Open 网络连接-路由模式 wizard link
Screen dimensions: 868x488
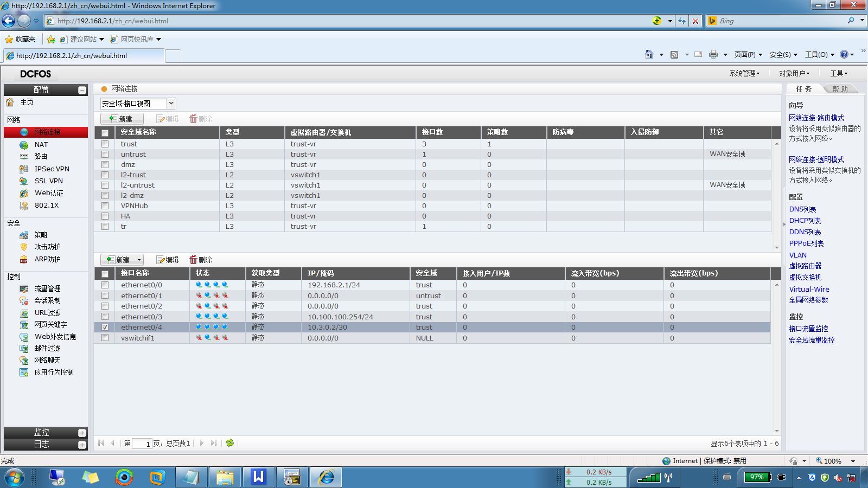click(x=816, y=118)
